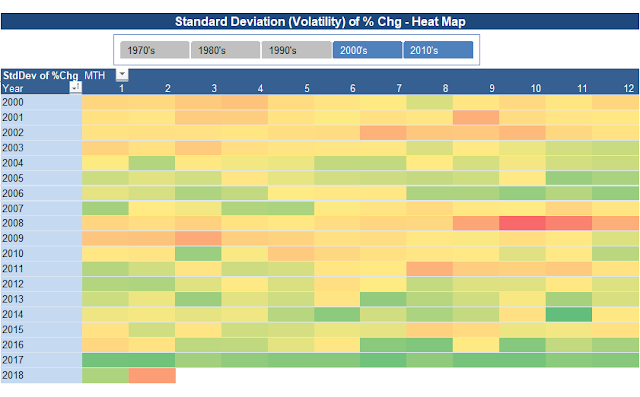Select the red October 2008 cell

pyautogui.click(x=522, y=223)
